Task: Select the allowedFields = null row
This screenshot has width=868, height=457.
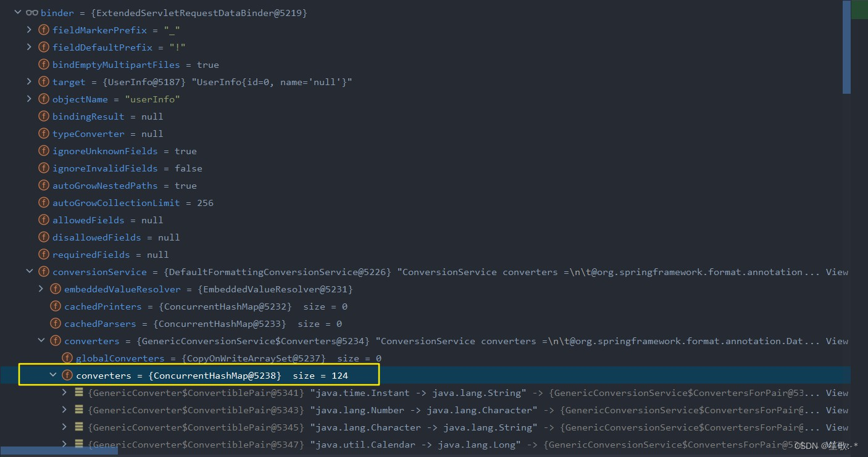Action: pos(425,220)
